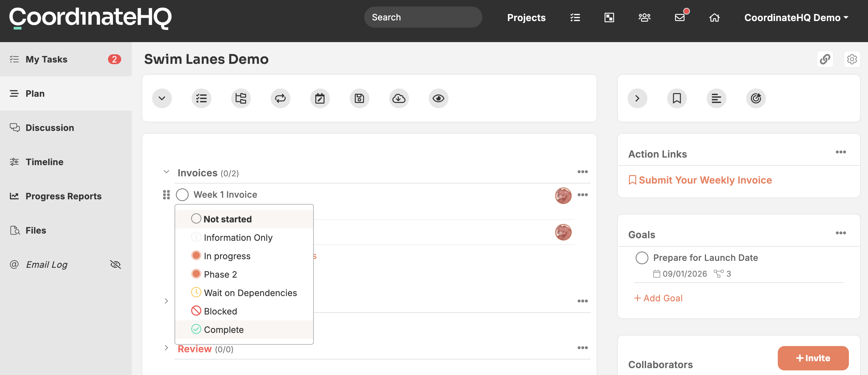
Task: Go to home via the house icon
Action: [714, 17]
